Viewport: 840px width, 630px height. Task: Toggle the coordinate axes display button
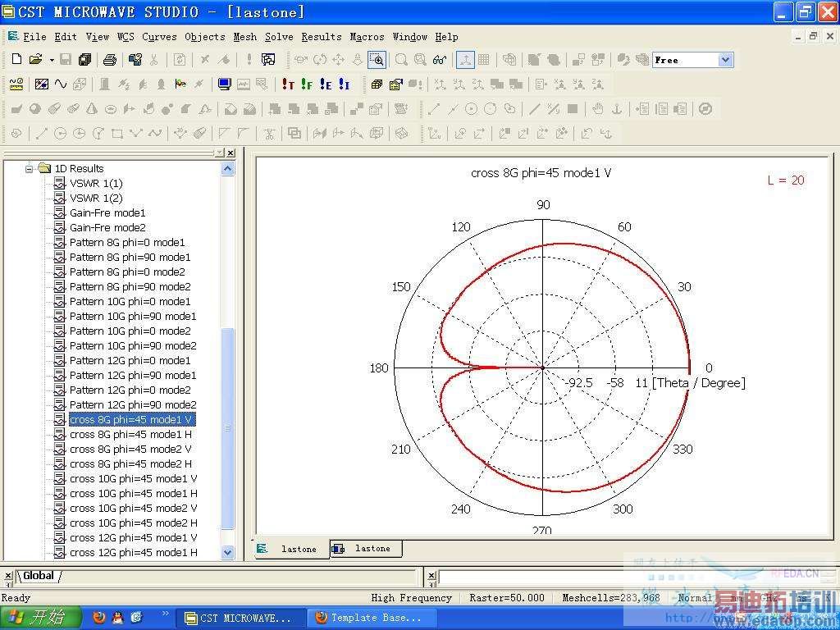click(465, 59)
